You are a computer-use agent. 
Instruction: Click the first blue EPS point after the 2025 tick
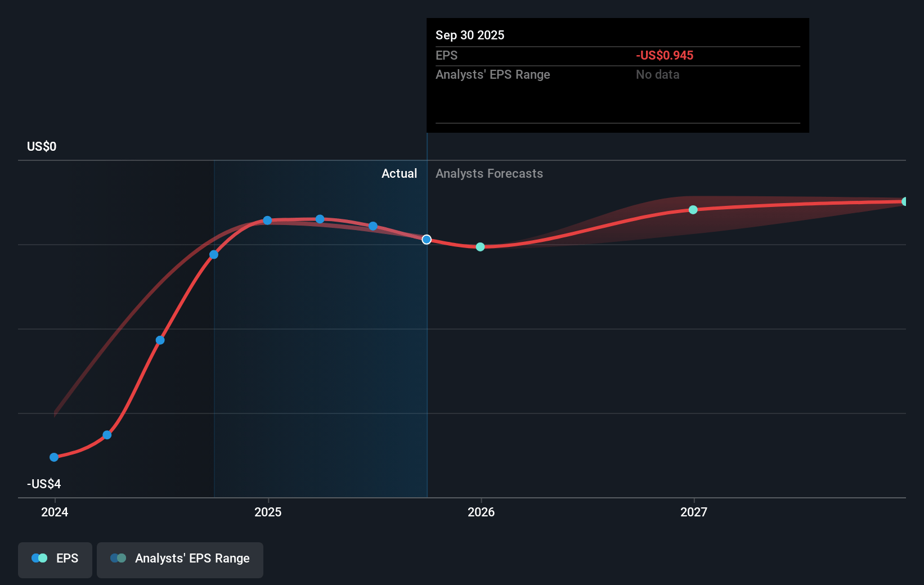pos(320,219)
